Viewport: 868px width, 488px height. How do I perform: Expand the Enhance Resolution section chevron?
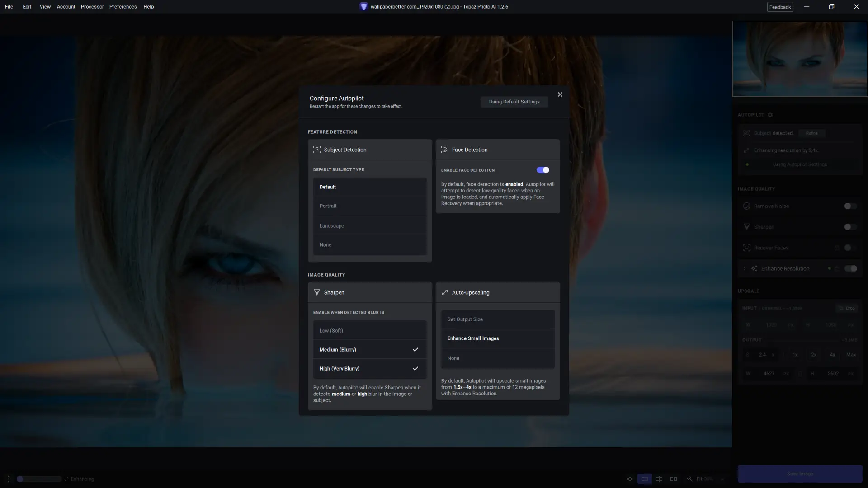pos(745,268)
